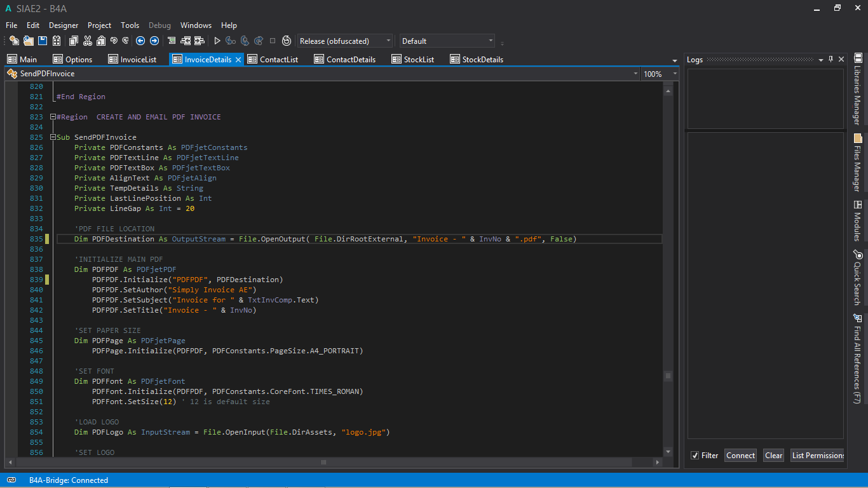Open the Files Manager side tab
This screenshot has height=488, width=868.
(857, 163)
